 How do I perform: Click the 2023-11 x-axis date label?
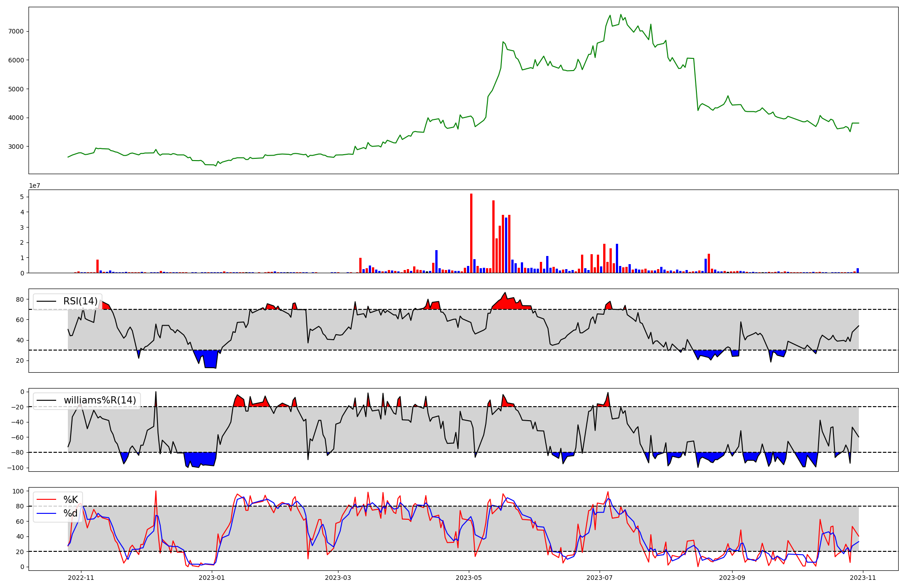(x=863, y=578)
